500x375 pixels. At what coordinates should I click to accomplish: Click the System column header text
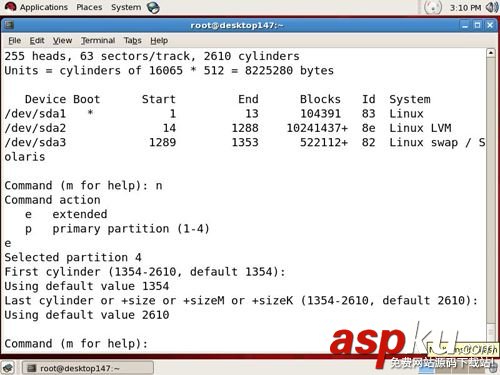coord(410,99)
